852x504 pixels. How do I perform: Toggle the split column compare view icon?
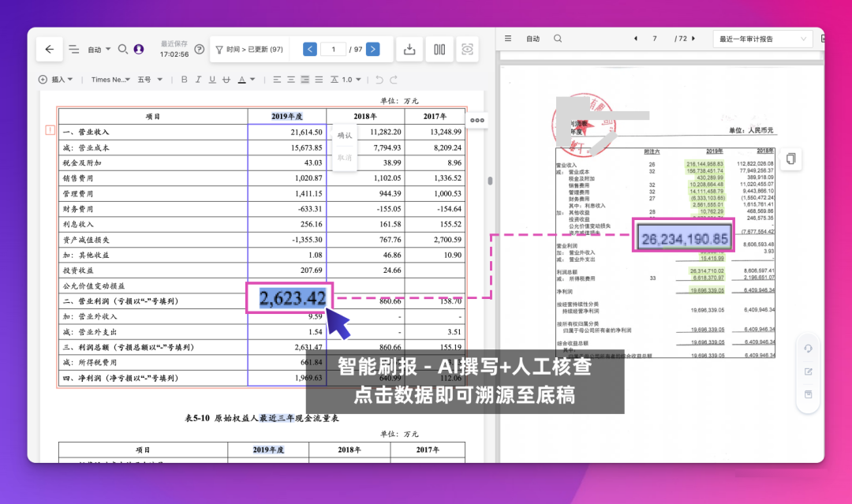click(x=439, y=50)
